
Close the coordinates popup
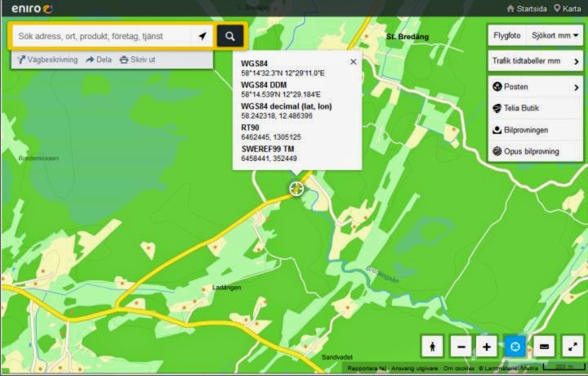point(354,62)
